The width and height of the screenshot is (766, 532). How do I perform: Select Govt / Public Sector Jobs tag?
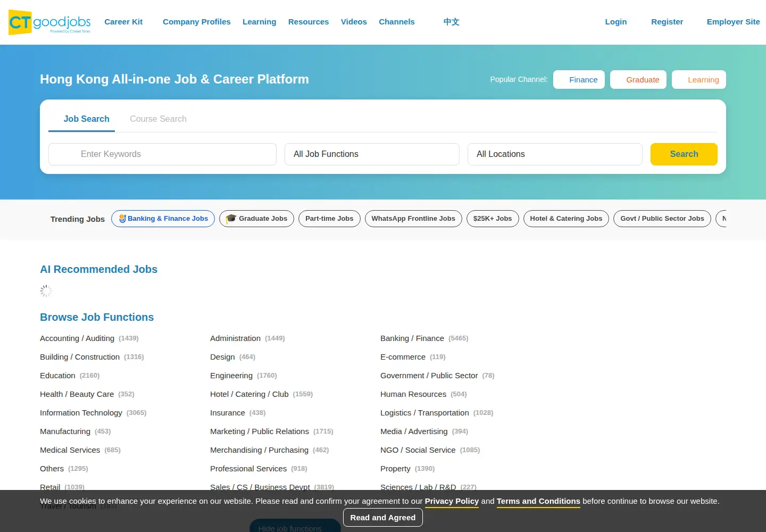click(662, 219)
